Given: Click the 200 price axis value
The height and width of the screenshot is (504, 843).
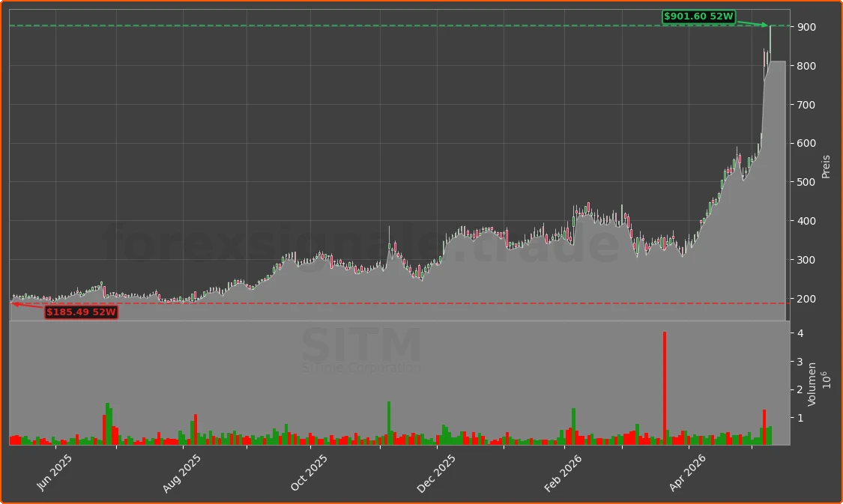Looking at the screenshot, I should coord(806,299).
